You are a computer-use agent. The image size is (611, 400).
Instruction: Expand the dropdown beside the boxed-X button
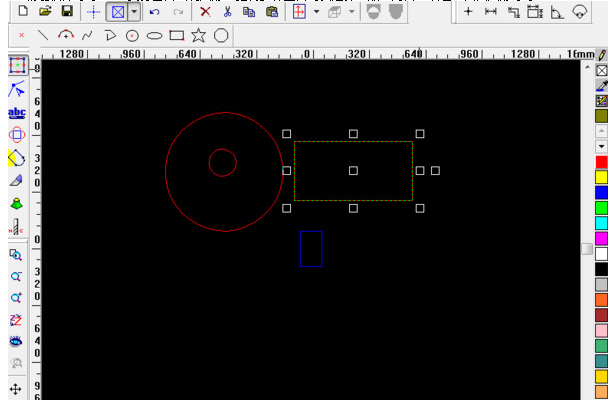pyautogui.click(x=133, y=12)
